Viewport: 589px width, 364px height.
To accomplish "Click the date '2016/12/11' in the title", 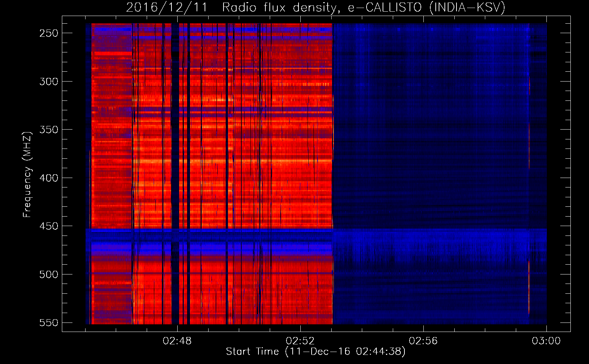I will coord(167,7).
